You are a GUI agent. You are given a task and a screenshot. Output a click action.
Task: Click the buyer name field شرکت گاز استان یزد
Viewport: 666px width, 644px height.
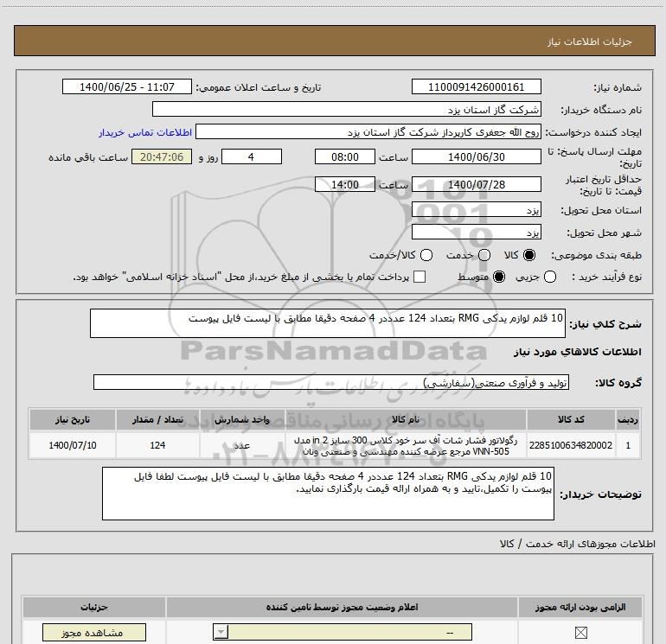347,109
